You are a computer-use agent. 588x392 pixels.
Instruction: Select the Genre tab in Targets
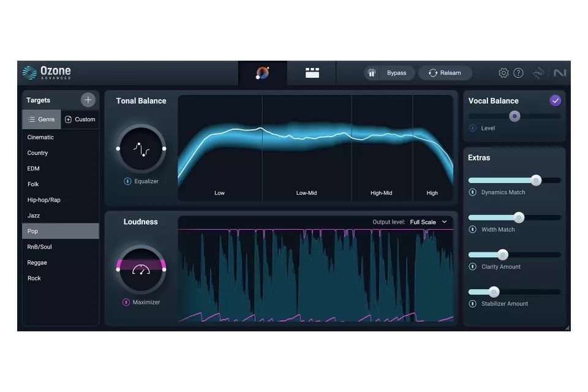pos(42,119)
